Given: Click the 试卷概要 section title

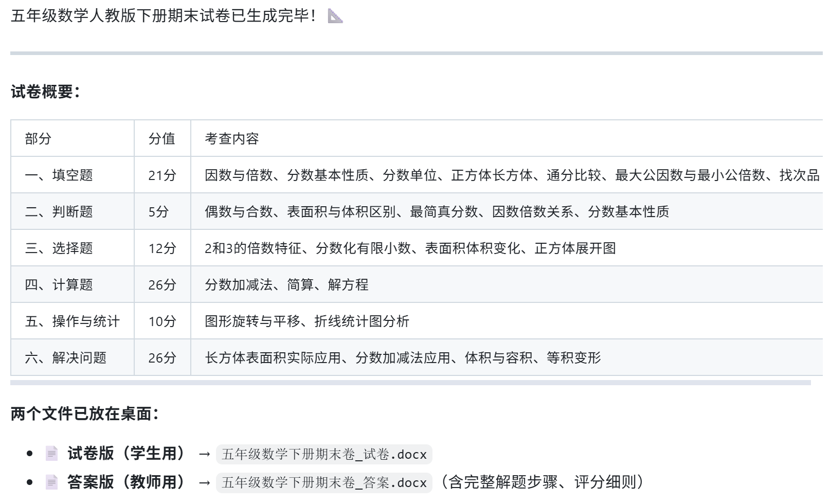Looking at the screenshot, I should (45, 92).
